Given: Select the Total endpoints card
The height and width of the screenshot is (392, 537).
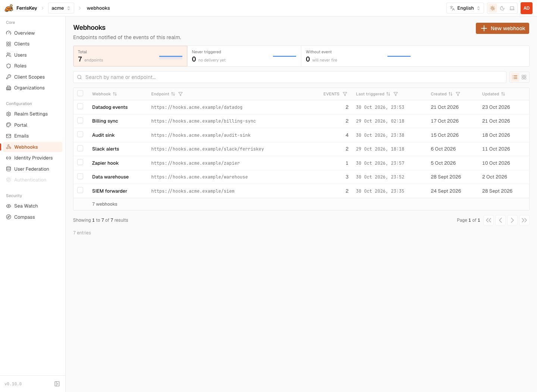Looking at the screenshot, I should pos(130,56).
